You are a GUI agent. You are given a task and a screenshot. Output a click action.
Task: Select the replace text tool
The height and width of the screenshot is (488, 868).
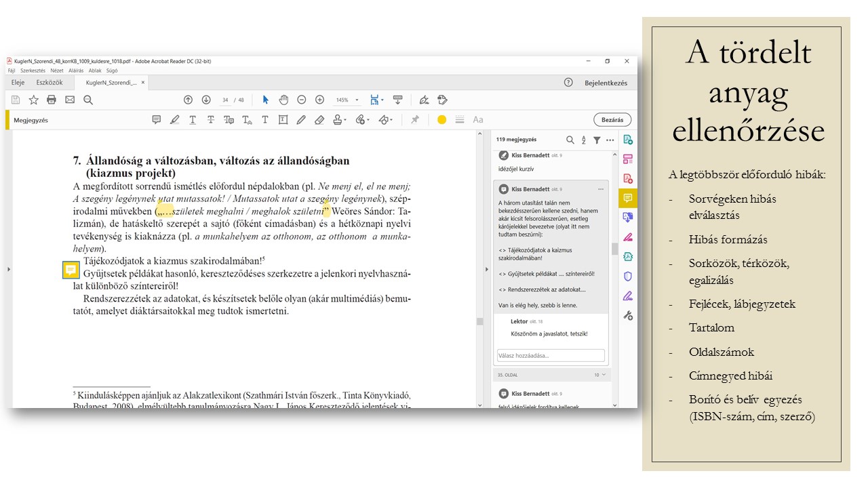pyautogui.click(x=229, y=120)
